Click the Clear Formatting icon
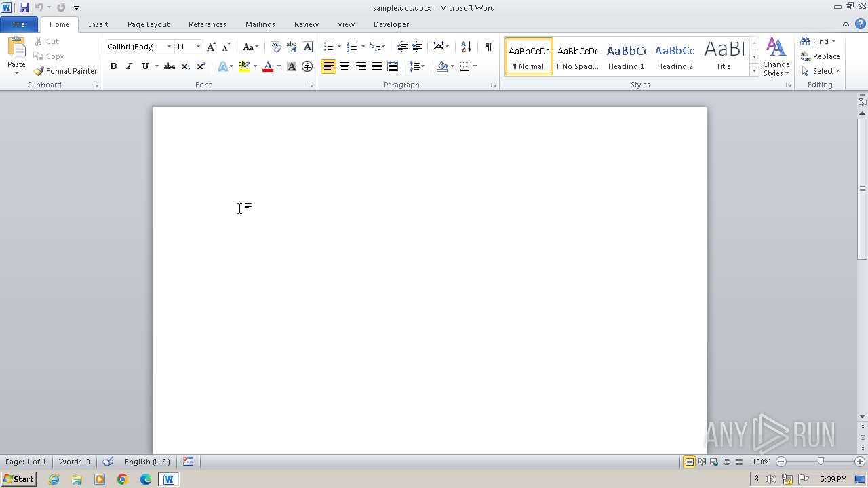 pos(275,47)
